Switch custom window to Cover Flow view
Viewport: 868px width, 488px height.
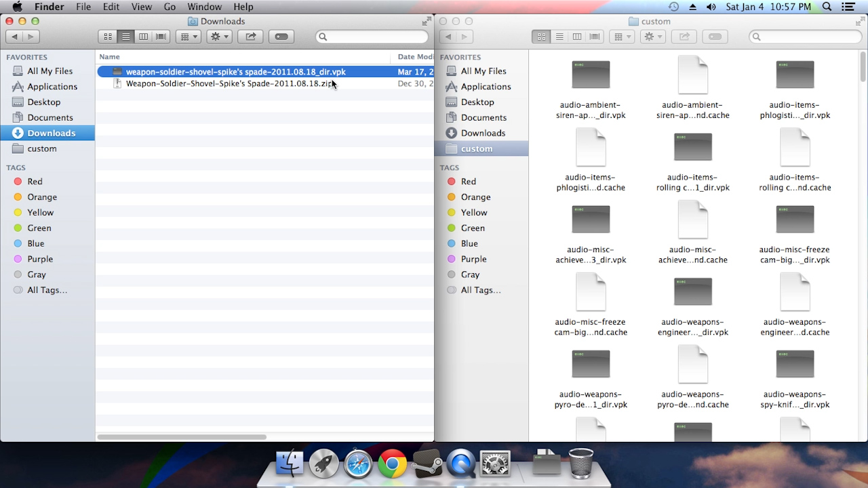pos(594,37)
